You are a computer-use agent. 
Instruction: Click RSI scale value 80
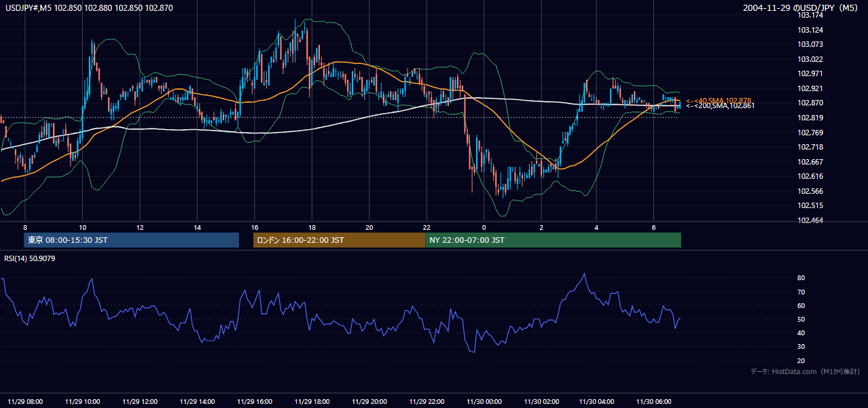coord(801,278)
